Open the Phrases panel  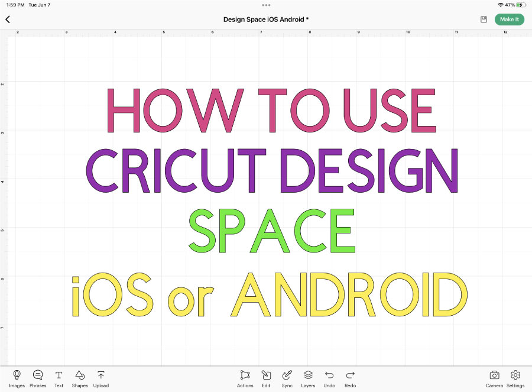coord(38,378)
